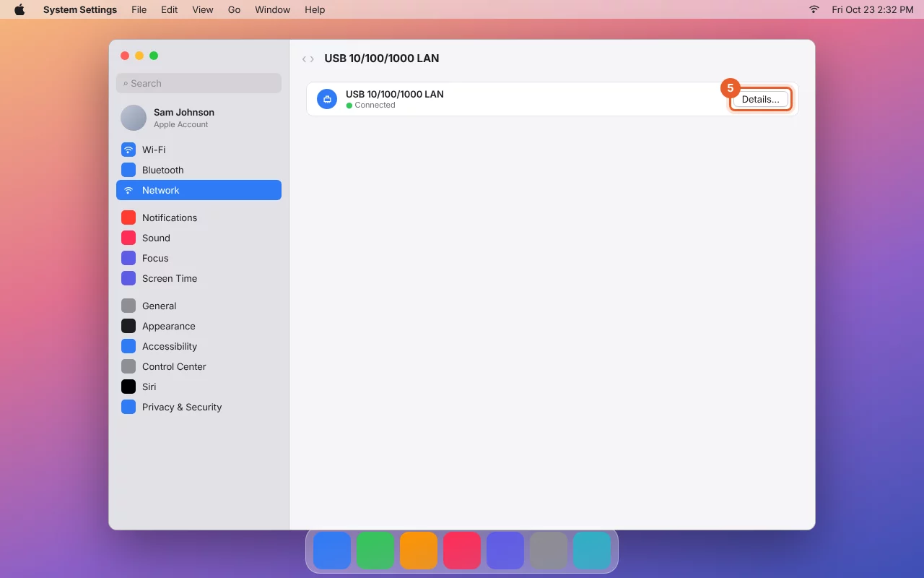Screen dimensions: 924x578
Task: Click the Apple Account subtitle text
Action: (x=181, y=124)
